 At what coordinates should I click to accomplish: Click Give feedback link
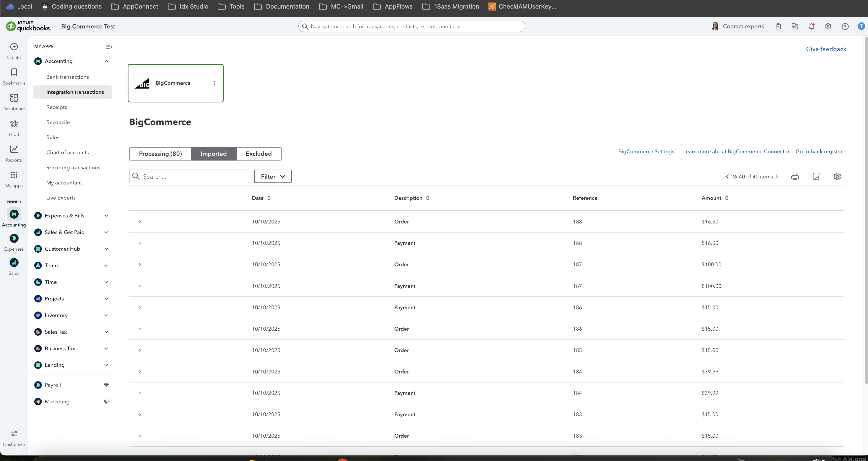point(826,49)
